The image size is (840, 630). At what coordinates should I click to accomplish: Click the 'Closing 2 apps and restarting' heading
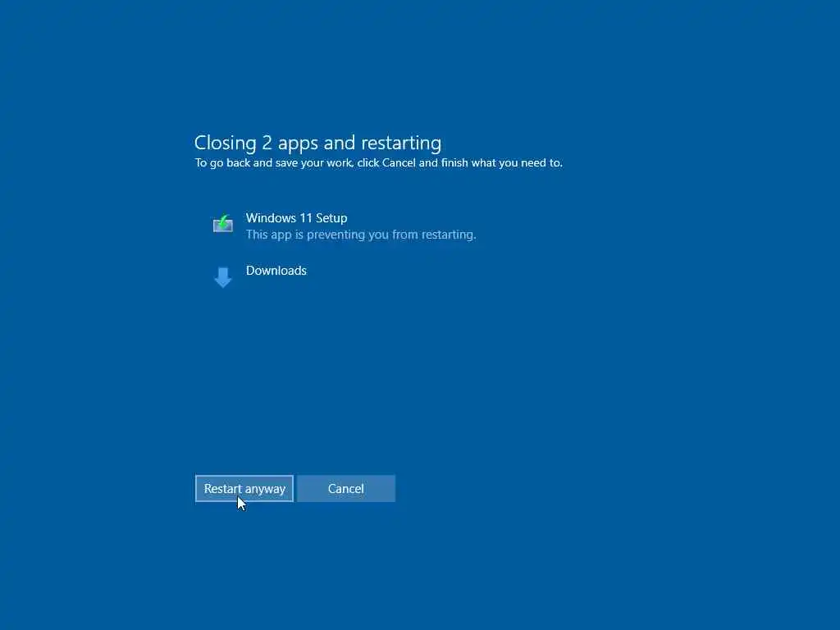[317, 143]
